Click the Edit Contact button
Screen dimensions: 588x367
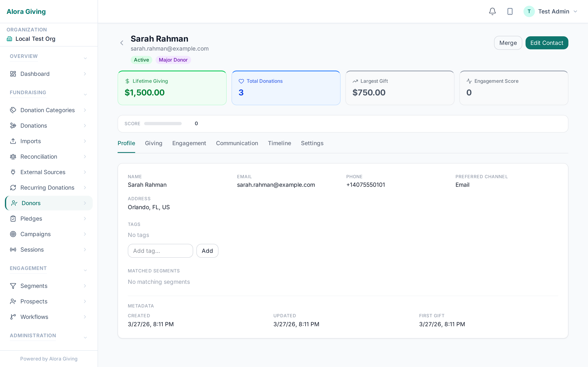546,43
